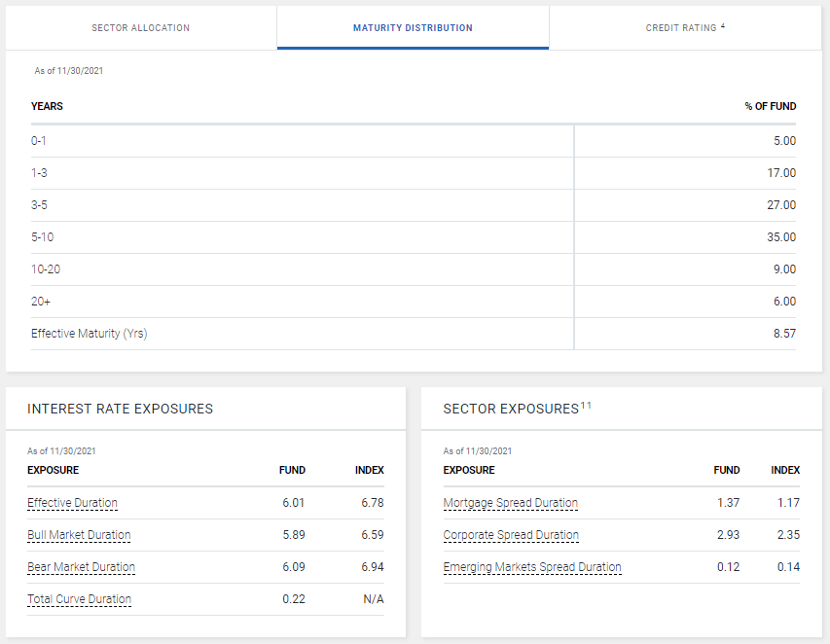Click the Mortgage Spread Duration link

(510, 503)
